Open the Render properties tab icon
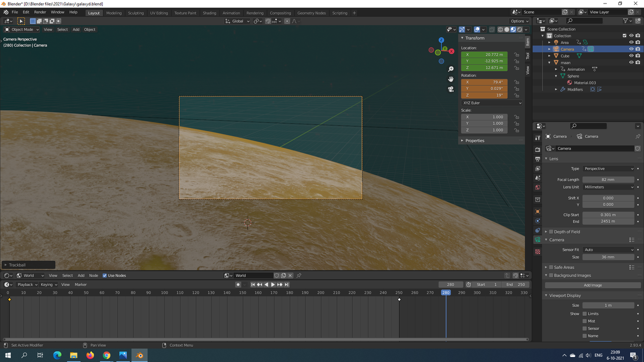This screenshot has width=644, height=362. (x=537, y=149)
